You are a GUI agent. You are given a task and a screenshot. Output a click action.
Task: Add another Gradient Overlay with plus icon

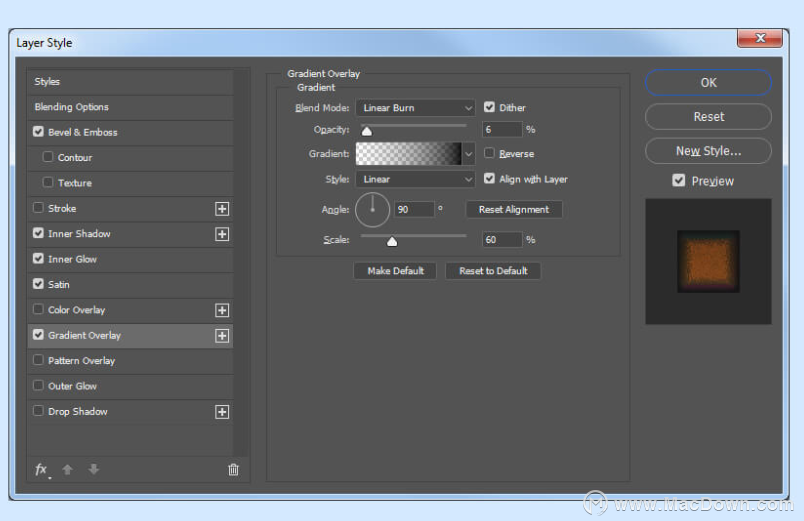pyautogui.click(x=222, y=336)
